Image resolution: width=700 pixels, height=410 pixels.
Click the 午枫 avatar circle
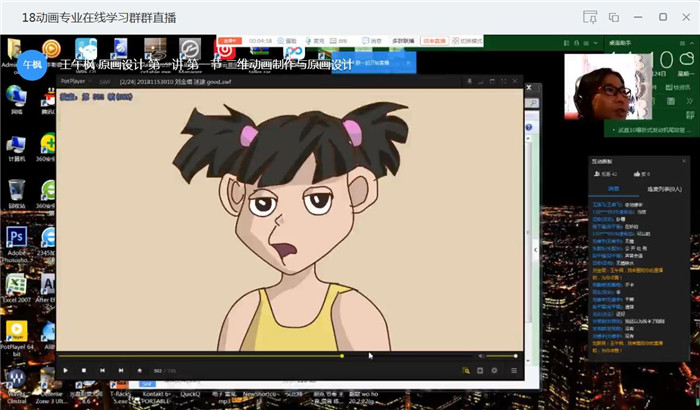32,65
